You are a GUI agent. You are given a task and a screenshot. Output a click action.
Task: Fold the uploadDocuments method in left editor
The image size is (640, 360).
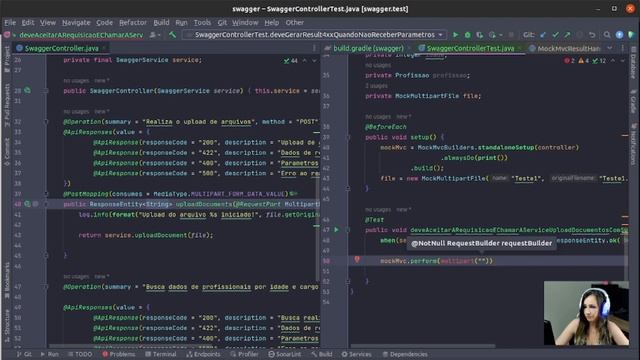[46, 204]
